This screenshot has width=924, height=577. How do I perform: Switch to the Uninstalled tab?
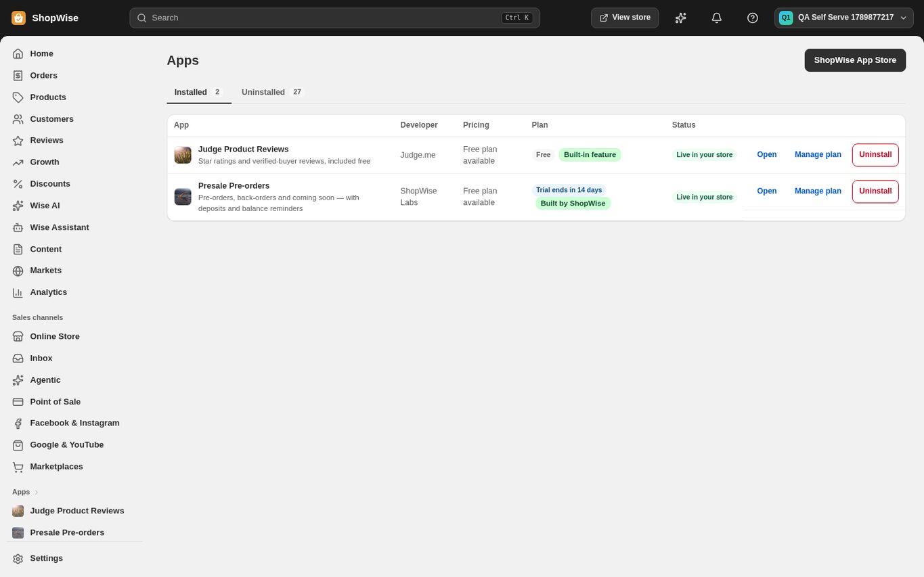point(273,92)
